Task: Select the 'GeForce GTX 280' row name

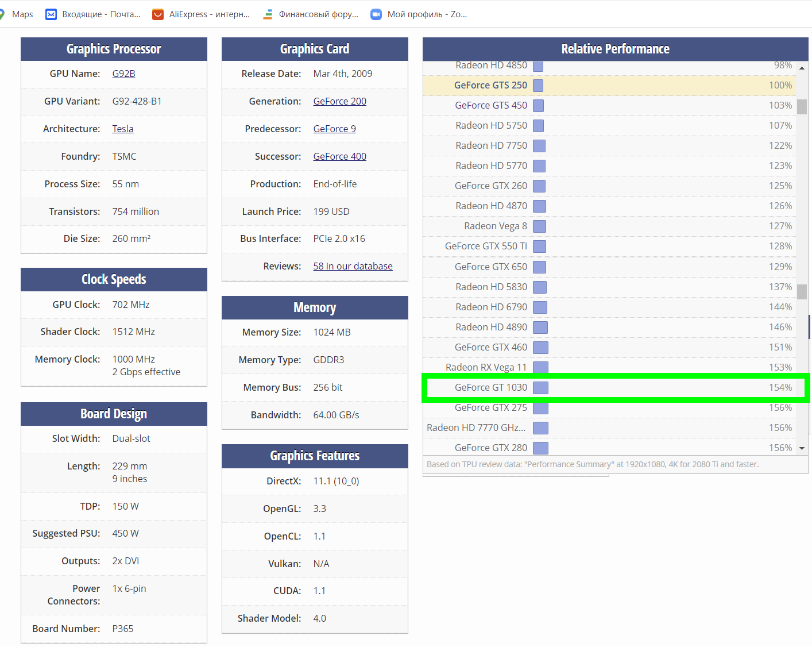Action: click(x=491, y=448)
